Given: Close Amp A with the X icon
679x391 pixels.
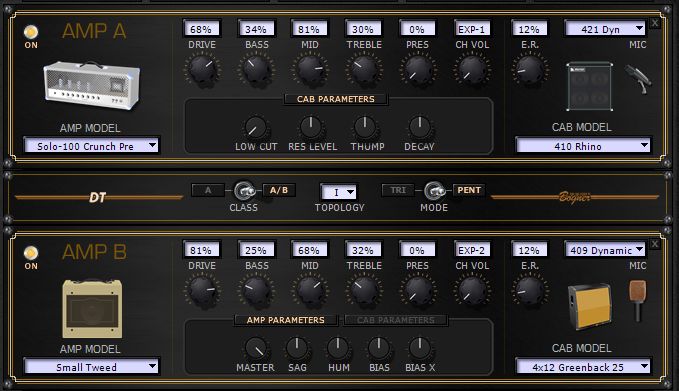Looking at the screenshot, I should (x=655, y=23).
